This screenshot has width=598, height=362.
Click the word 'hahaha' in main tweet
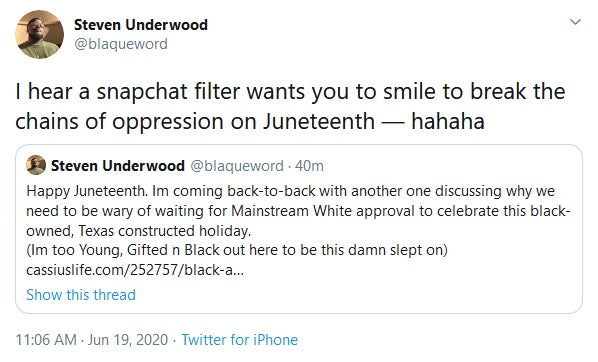tap(448, 121)
